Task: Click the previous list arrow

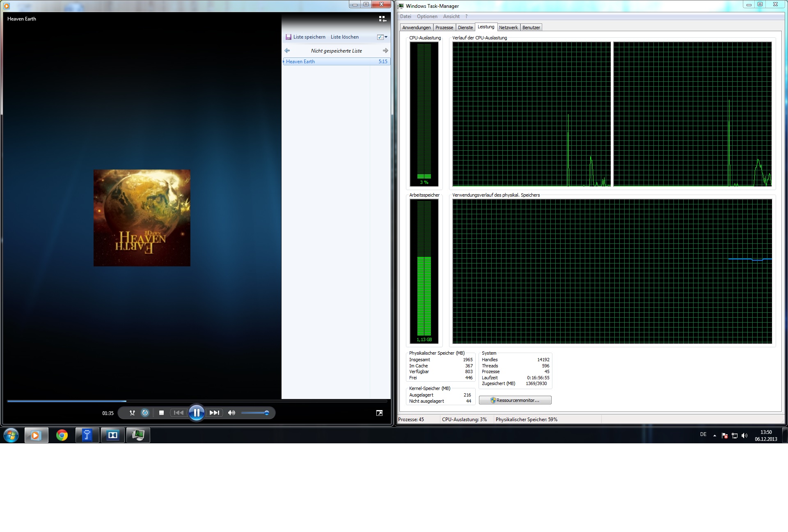Action: tap(287, 50)
